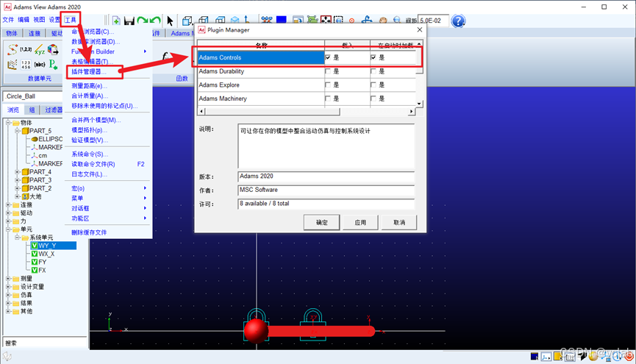Click the plot curve data icon

[x=12, y=65]
